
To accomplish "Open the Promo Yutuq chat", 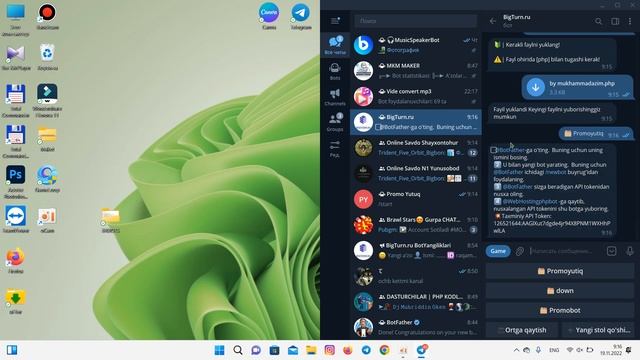I will pyautogui.click(x=416, y=199).
